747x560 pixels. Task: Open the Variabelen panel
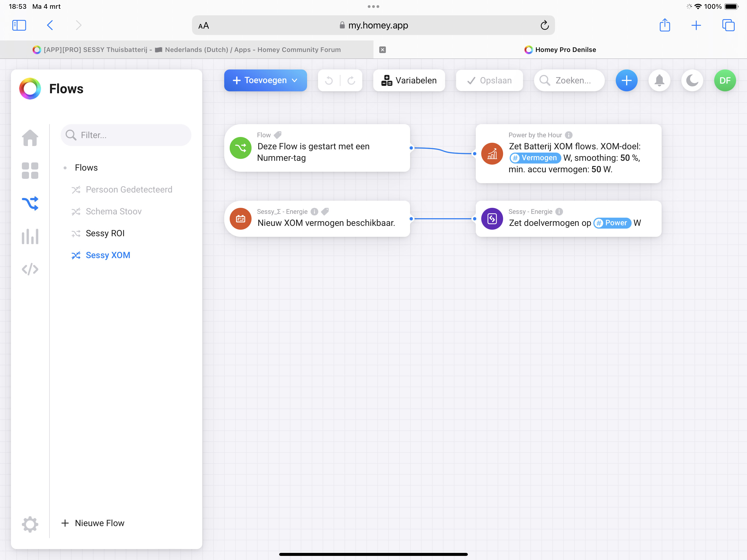point(409,80)
